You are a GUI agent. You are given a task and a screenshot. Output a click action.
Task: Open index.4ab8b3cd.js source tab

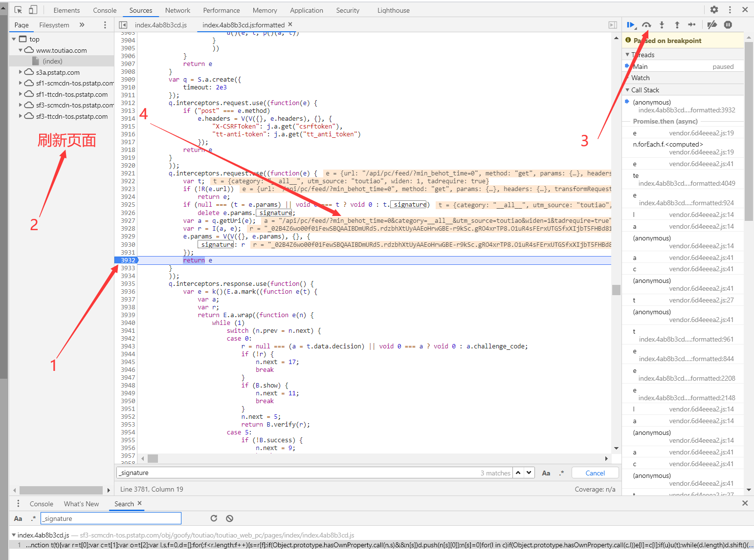161,25
